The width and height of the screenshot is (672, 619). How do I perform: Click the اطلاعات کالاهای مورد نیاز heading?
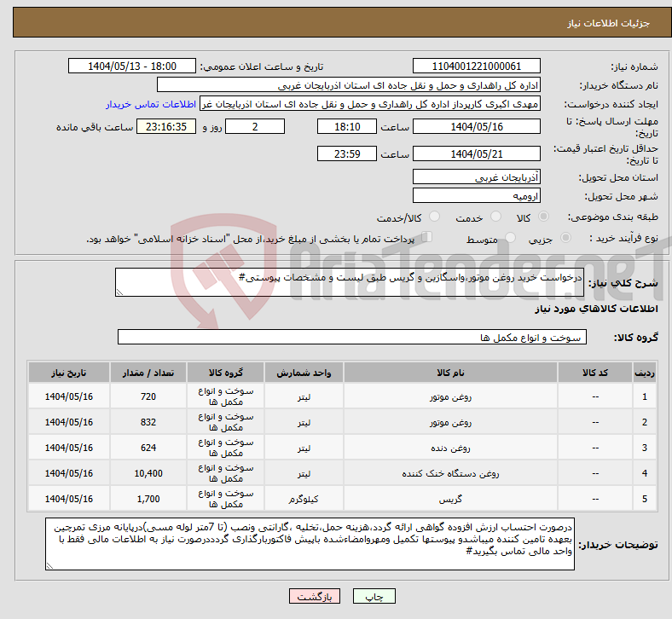(x=596, y=309)
